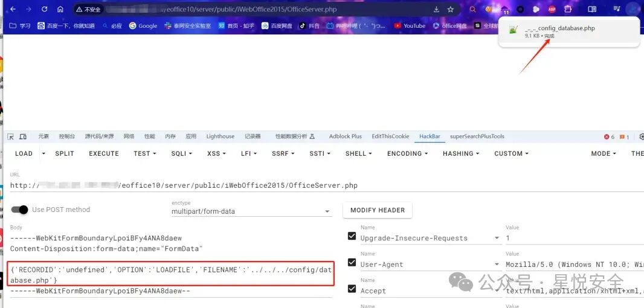Image resolution: width=644 pixels, height=308 pixels.
Task: Expand the CUSTOM dropdown menu
Action: point(511,153)
